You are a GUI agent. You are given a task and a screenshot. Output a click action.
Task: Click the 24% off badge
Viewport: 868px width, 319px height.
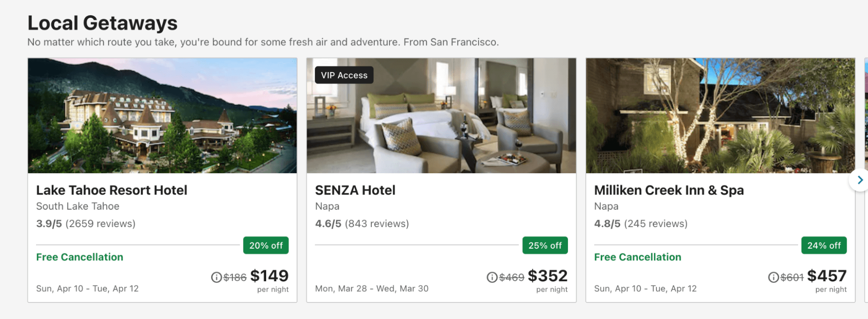tap(824, 246)
